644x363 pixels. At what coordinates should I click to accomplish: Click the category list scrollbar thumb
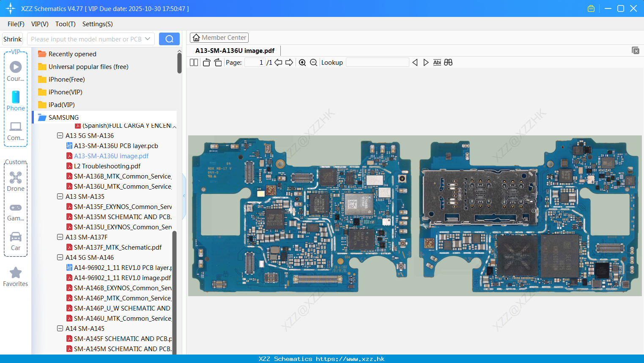click(x=179, y=63)
